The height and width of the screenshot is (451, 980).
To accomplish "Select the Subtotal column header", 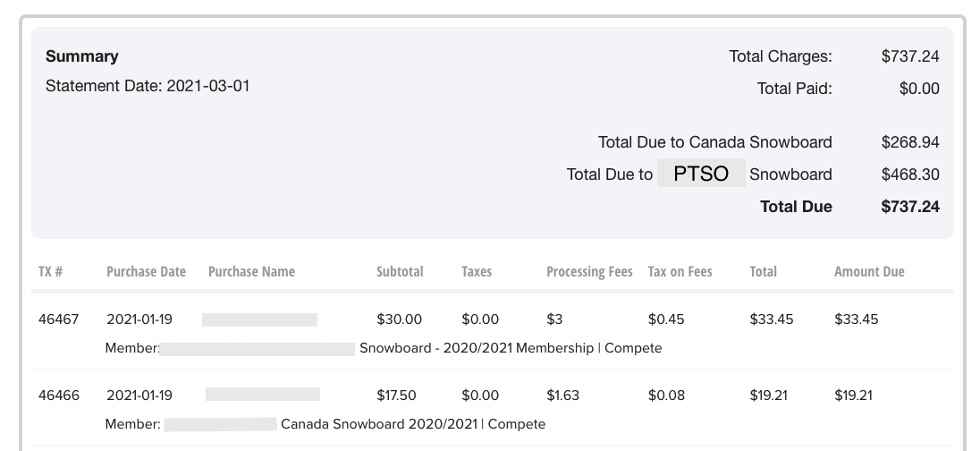I will pyautogui.click(x=400, y=271).
